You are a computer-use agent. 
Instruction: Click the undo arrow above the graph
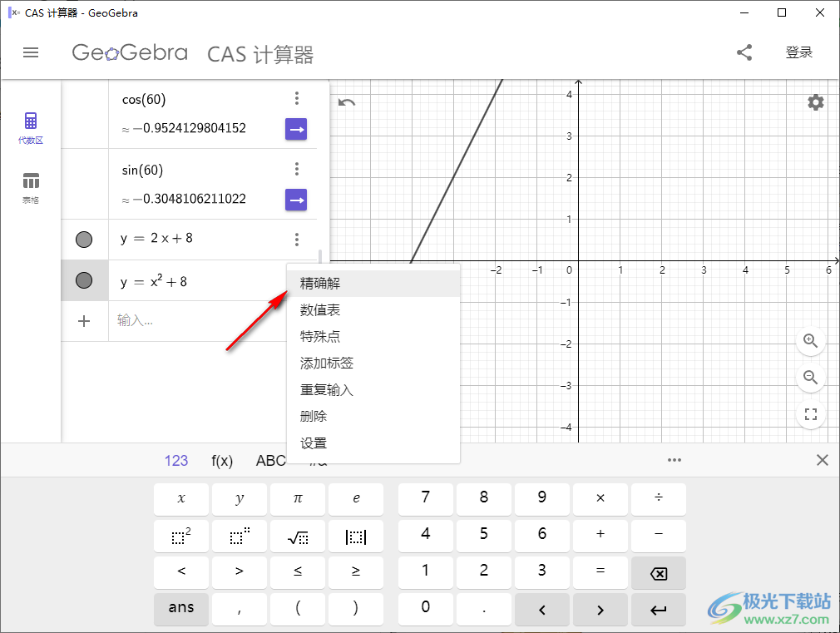click(x=346, y=101)
